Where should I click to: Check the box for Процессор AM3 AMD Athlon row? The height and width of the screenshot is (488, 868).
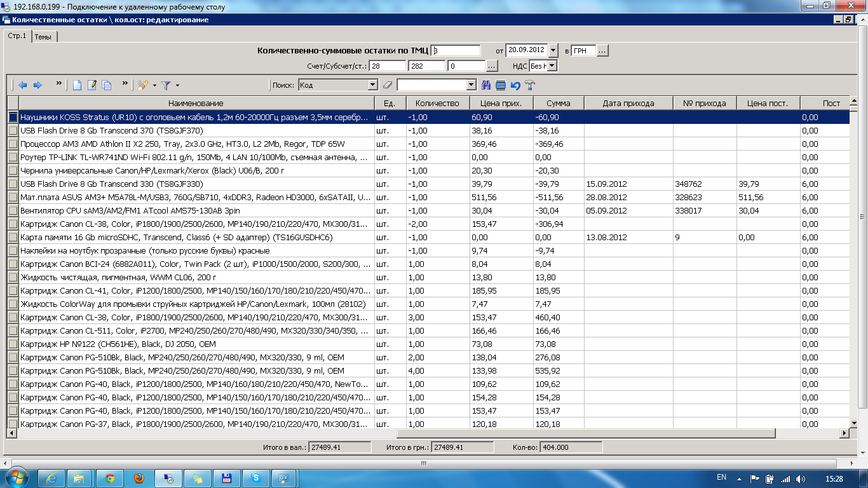(13, 144)
